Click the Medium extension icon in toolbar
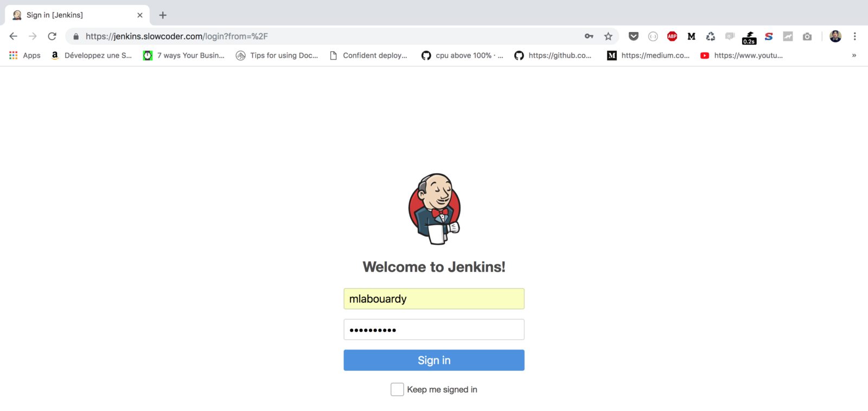868x411 pixels. pos(691,36)
